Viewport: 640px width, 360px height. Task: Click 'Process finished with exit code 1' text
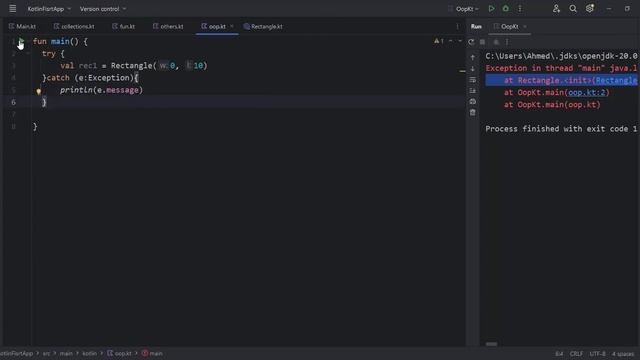coord(561,129)
